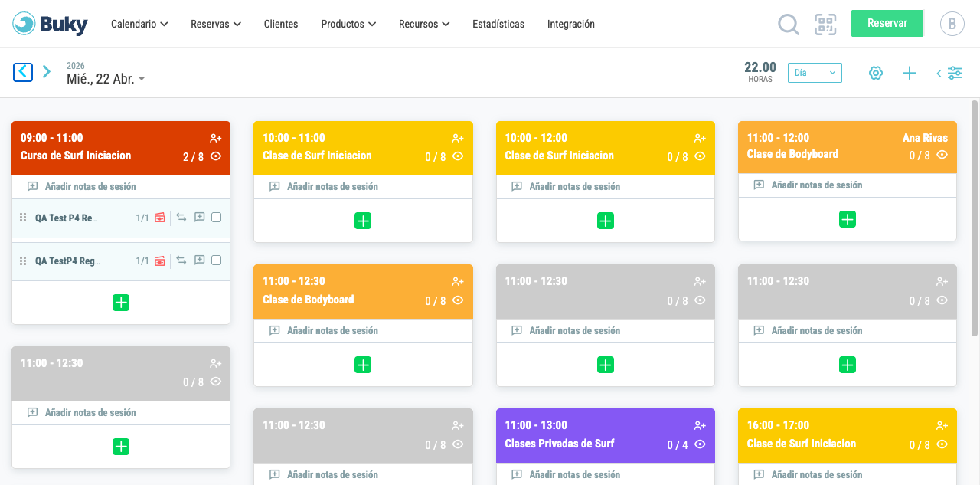Tick checkbox on QA Test P4 Re... row

tap(217, 218)
